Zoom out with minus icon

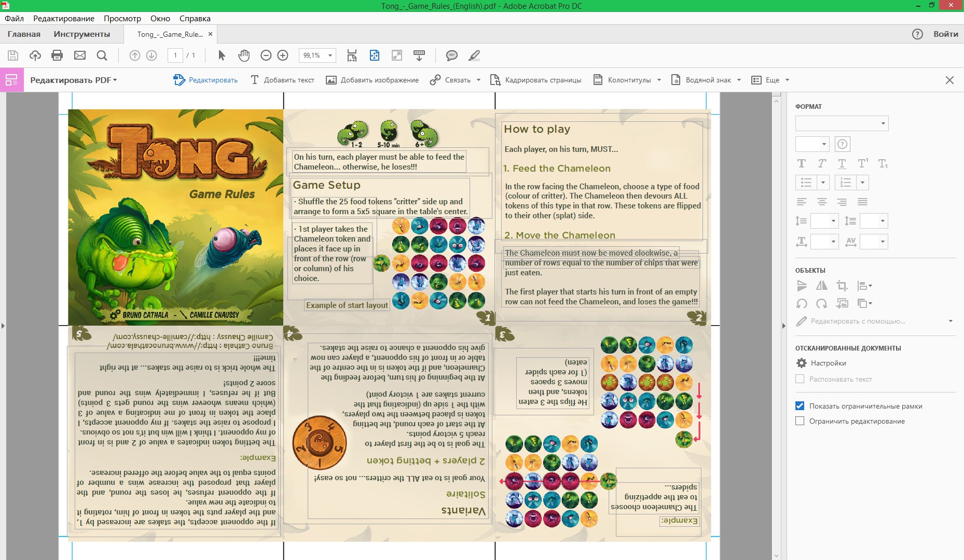pyautogui.click(x=266, y=55)
